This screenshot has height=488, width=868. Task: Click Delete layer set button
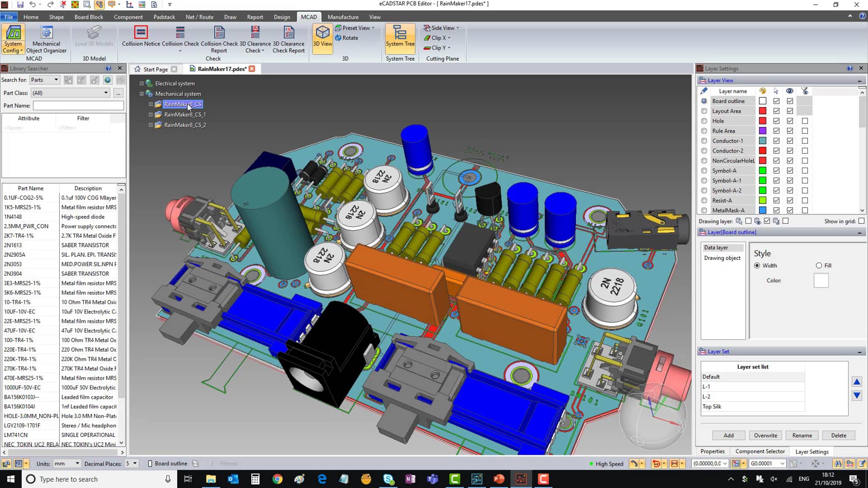click(838, 435)
